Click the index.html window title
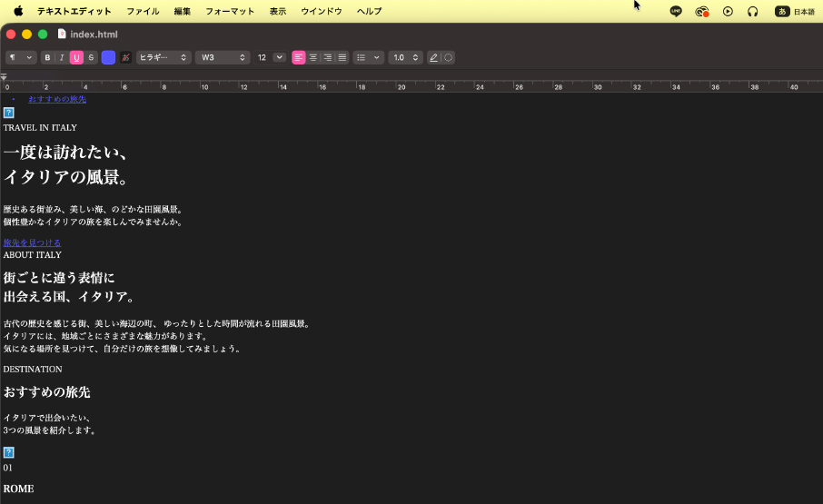 94,35
